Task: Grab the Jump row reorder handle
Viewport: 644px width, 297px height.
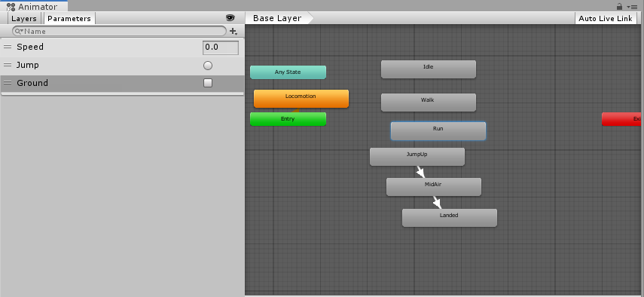Action: pyautogui.click(x=8, y=66)
